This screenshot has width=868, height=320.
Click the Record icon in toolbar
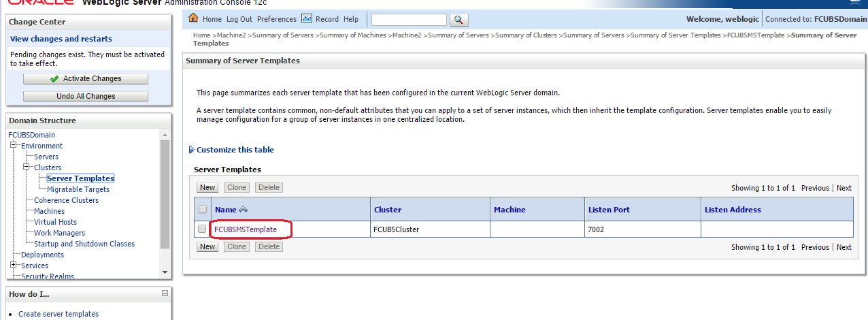click(306, 18)
